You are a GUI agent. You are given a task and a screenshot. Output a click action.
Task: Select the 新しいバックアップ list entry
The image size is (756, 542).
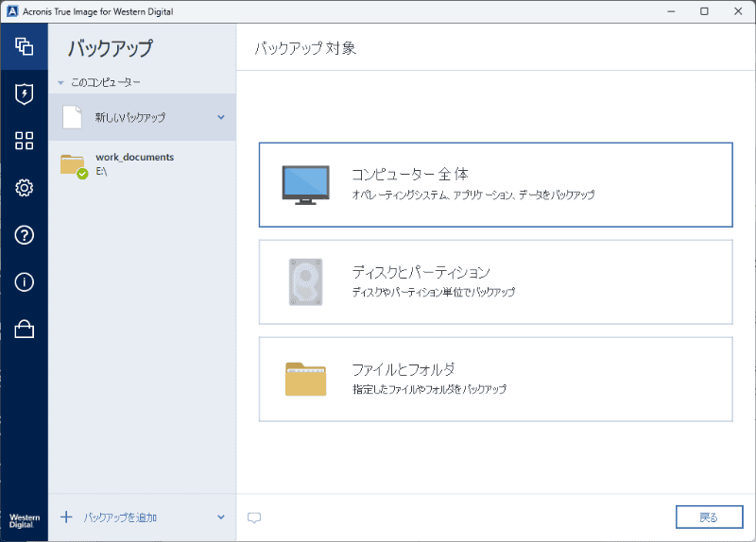[143, 117]
